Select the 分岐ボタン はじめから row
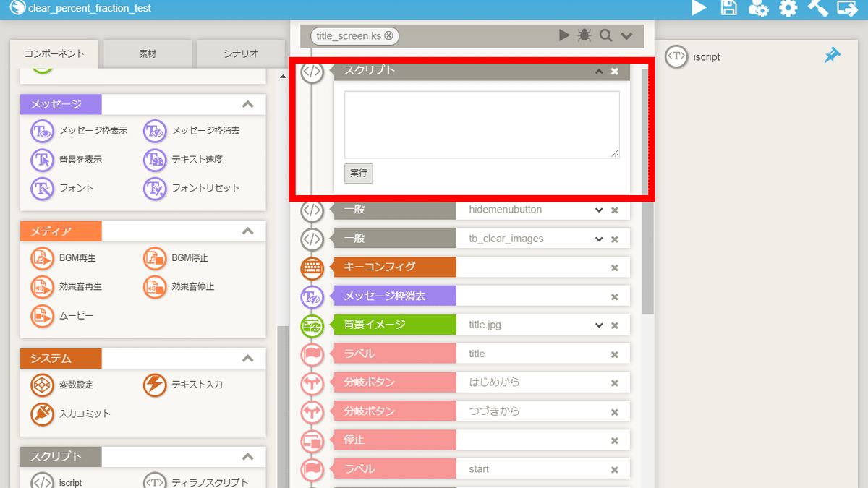The height and width of the screenshot is (488, 868). click(x=482, y=382)
